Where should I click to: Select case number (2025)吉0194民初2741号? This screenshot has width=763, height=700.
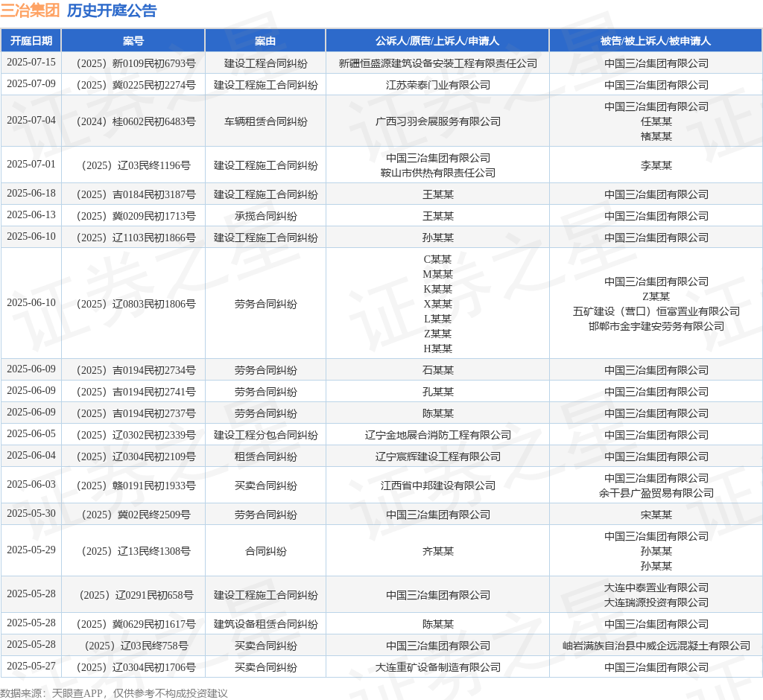133,392
